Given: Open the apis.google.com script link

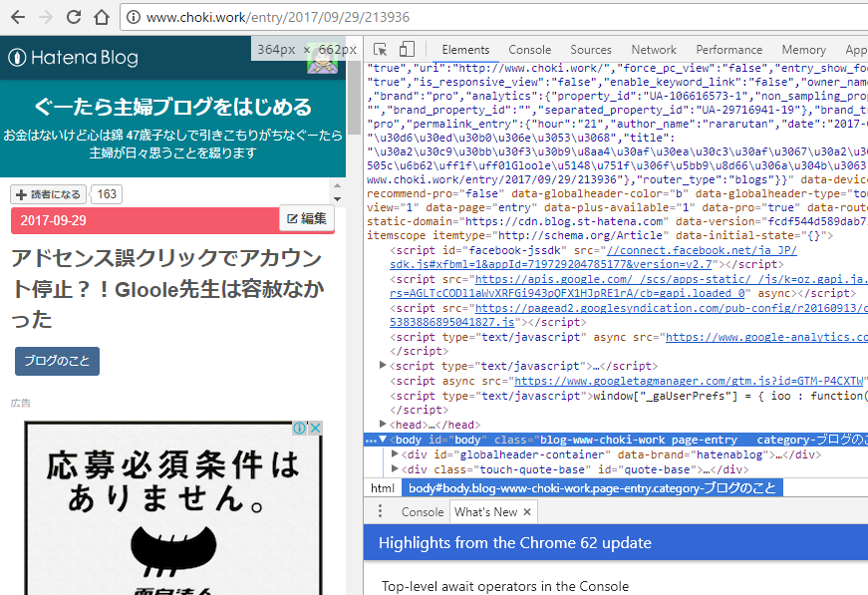Looking at the screenshot, I should [628, 286].
